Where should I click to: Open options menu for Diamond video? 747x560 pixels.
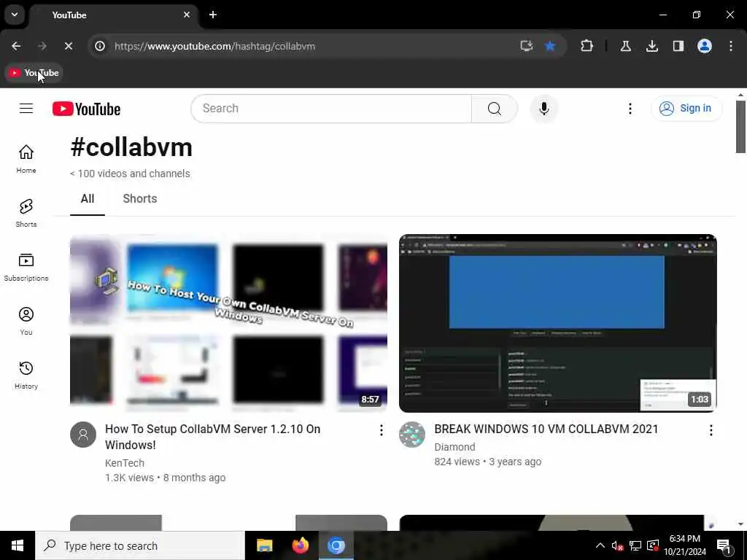pos(711,430)
